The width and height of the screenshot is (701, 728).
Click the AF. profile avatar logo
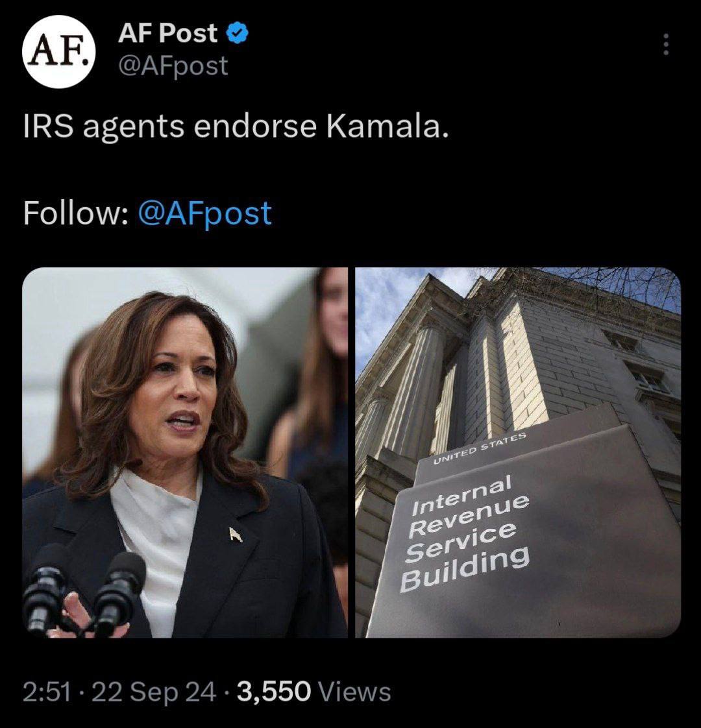tap(58, 52)
